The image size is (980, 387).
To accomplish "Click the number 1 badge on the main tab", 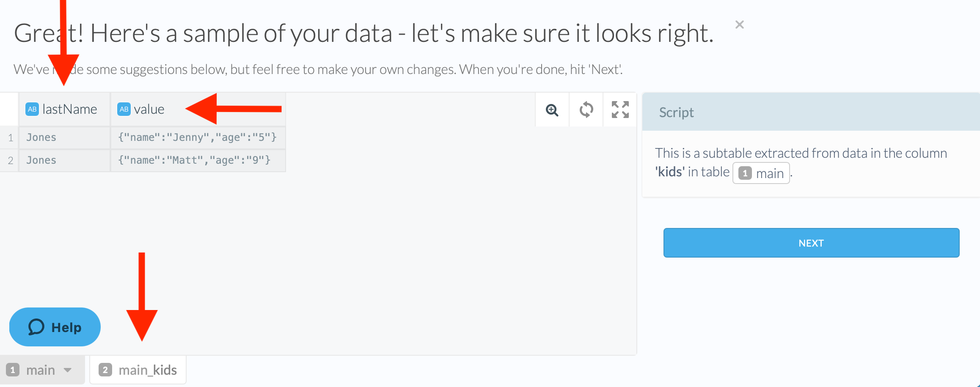I will point(13,370).
